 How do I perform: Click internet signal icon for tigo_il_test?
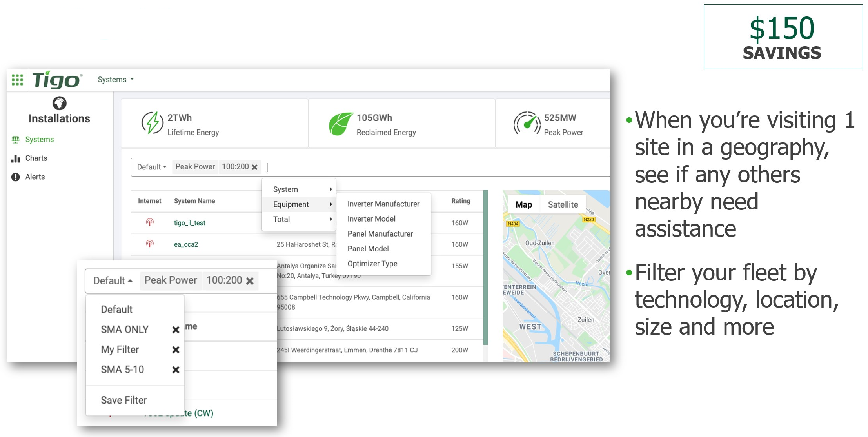tap(150, 222)
